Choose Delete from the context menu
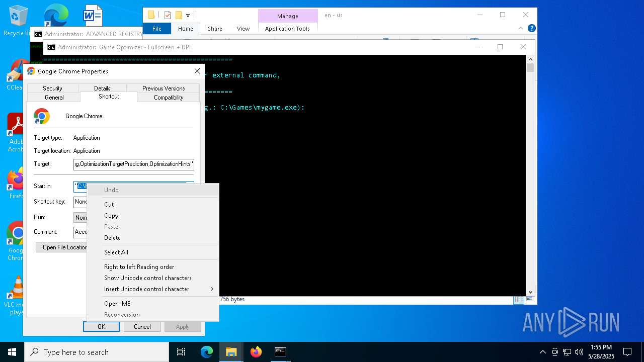This screenshot has width=644, height=362. pos(153,238)
